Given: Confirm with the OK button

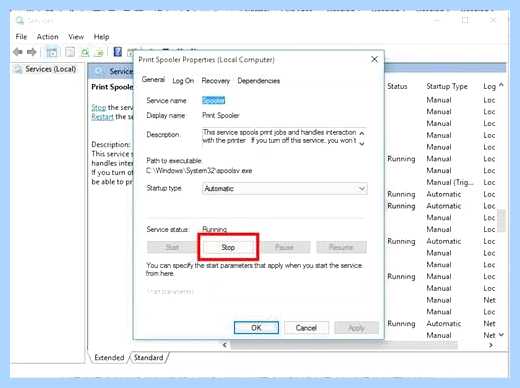Looking at the screenshot, I should [x=256, y=328].
